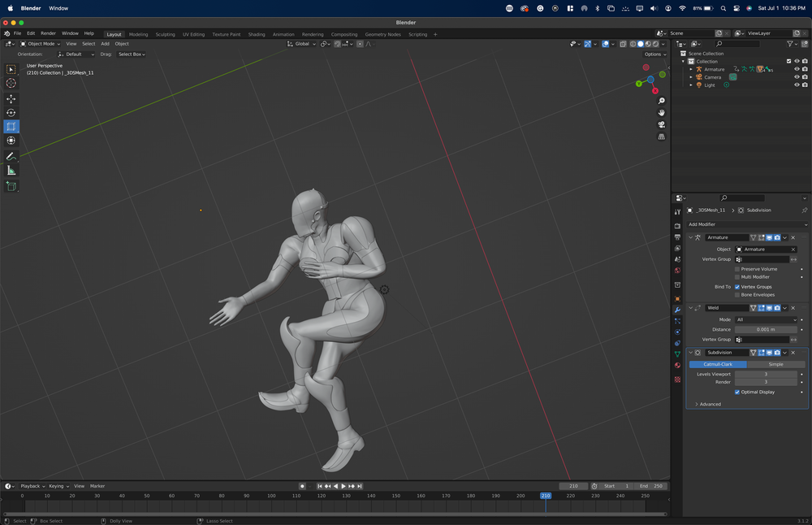Click the timeline playhead marker at 210

click(546, 496)
